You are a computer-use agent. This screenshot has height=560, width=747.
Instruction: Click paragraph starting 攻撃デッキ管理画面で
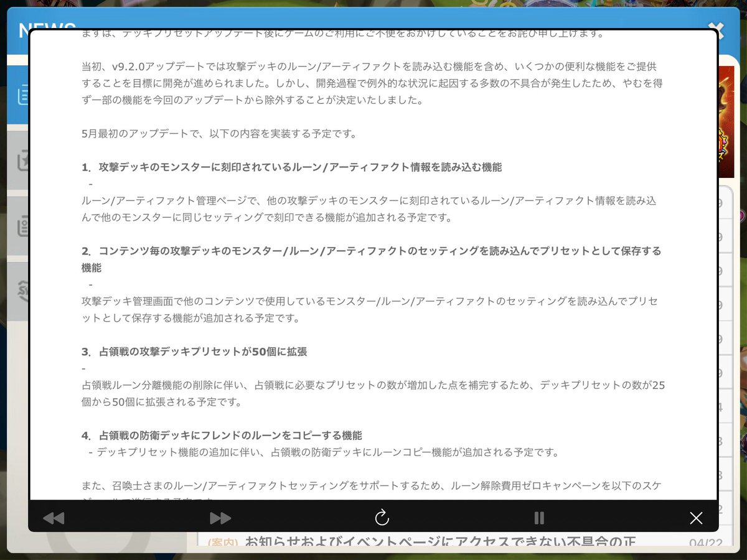pyautogui.click(x=370, y=310)
